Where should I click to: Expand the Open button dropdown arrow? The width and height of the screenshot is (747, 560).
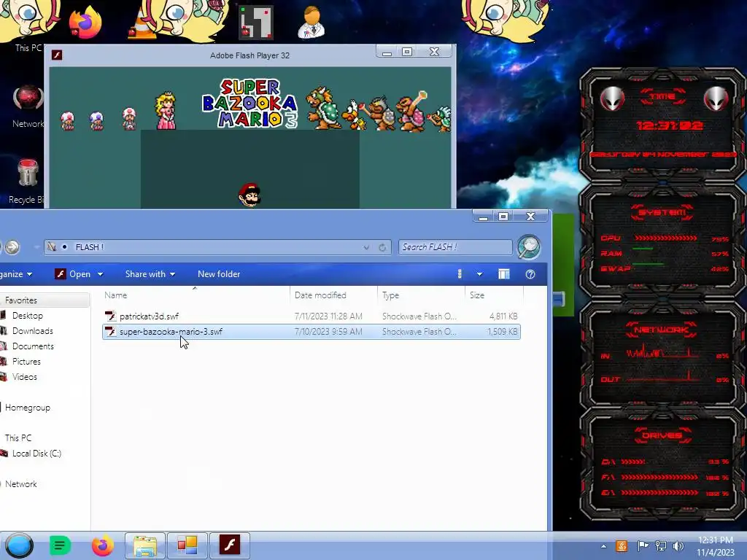pos(100,274)
